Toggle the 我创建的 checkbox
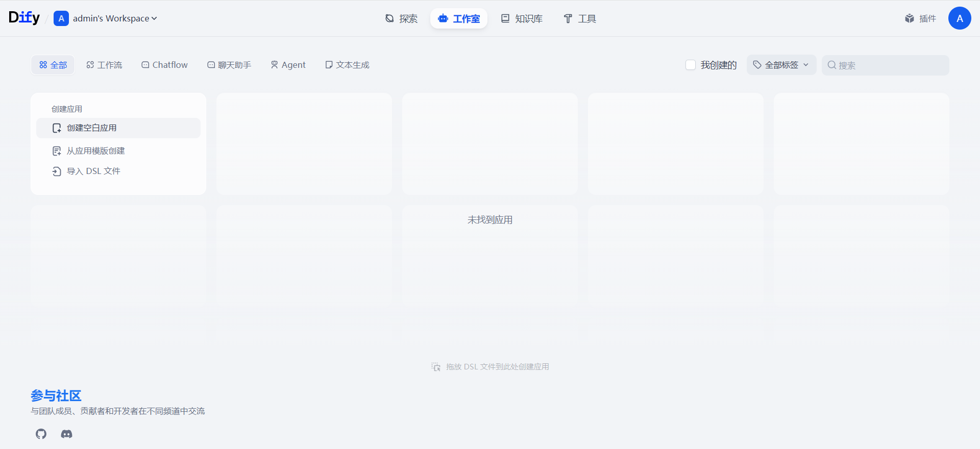Screen dimensions: 980x449 (691, 65)
